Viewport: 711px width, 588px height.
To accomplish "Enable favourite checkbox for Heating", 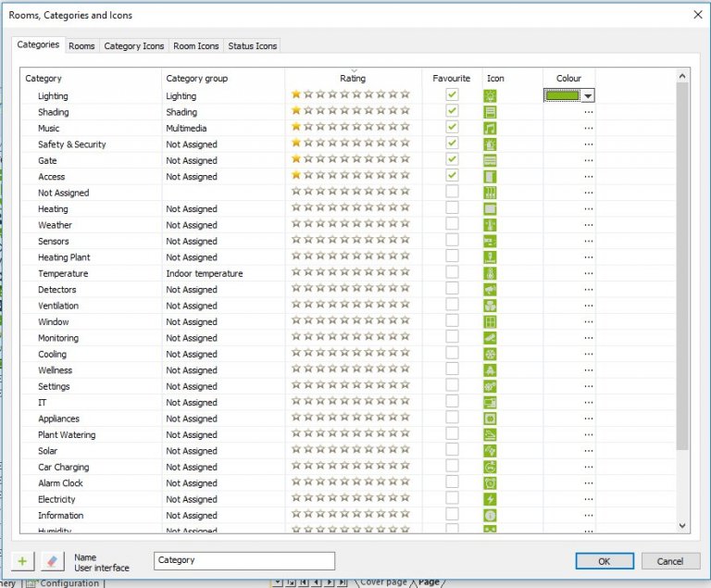I will click(x=452, y=208).
